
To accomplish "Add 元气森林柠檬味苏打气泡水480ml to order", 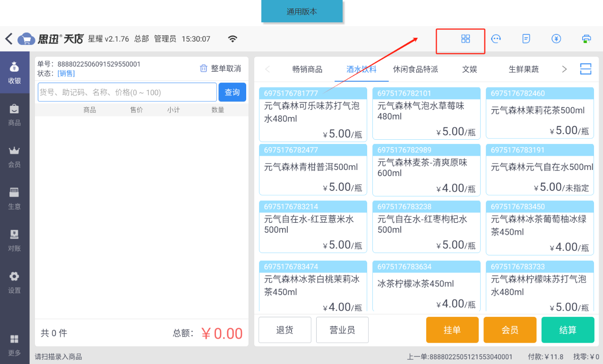I will (540, 286).
